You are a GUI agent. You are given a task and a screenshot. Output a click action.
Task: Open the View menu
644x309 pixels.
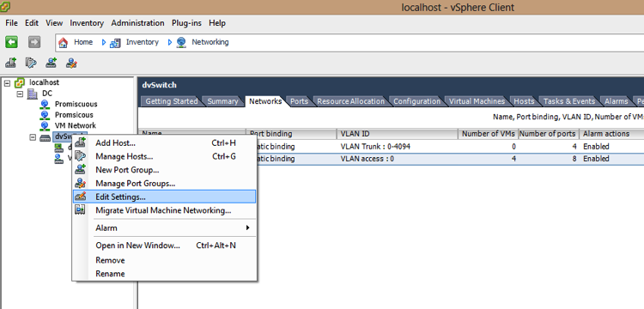point(54,23)
